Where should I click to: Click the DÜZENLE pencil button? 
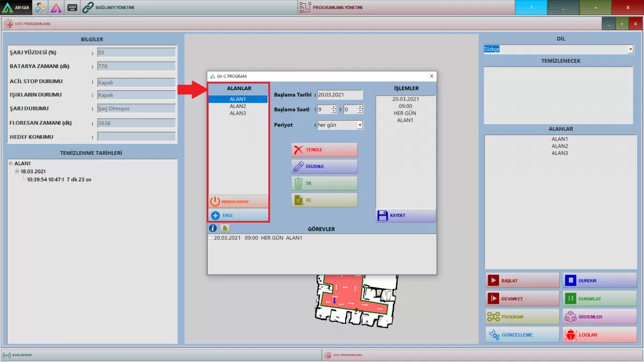click(x=324, y=166)
